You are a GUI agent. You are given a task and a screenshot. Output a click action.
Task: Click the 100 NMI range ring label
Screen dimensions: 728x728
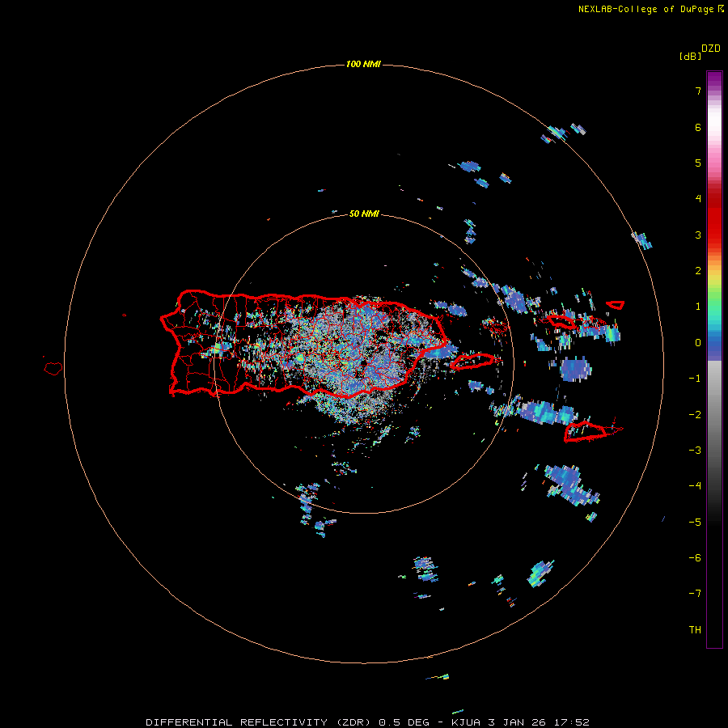[363, 64]
